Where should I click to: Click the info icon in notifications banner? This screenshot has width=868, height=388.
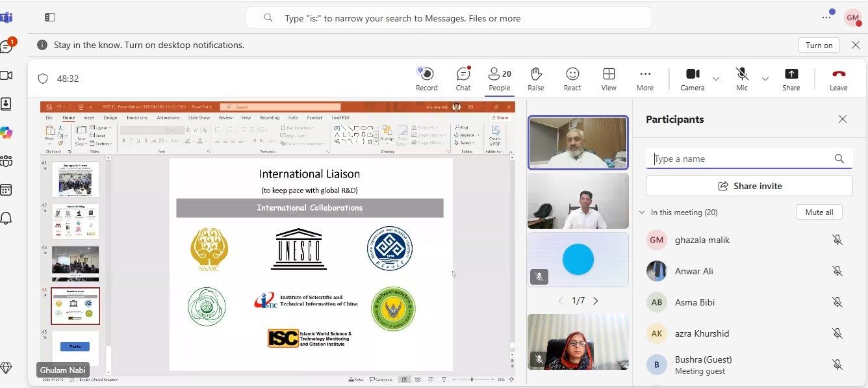(42, 45)
